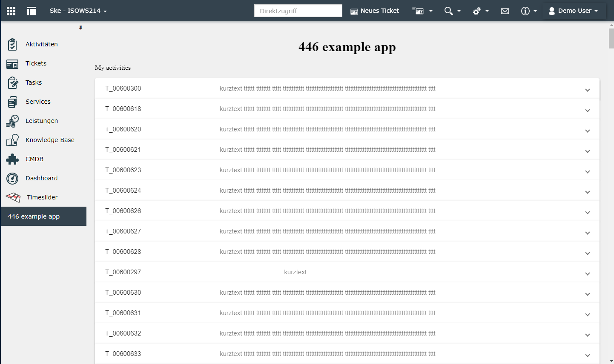Open the Aktivitäten sidebar icon
Screen dimensions: 614x364
pos(12,44)
